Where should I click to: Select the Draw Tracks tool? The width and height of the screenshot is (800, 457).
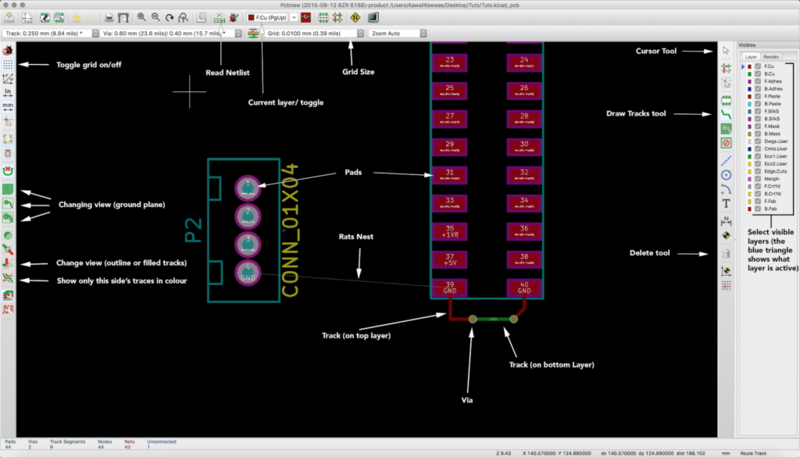pyautogui.click(x=725, y=113)
